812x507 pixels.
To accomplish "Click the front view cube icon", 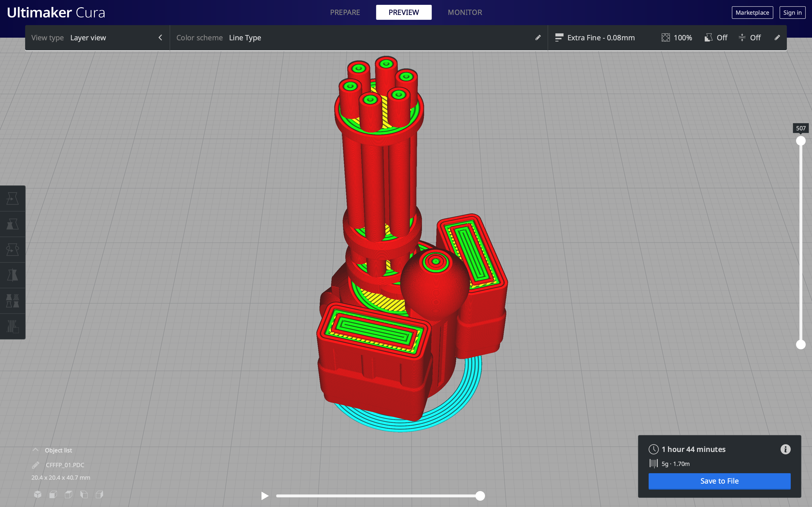I will tap(53, 494).
